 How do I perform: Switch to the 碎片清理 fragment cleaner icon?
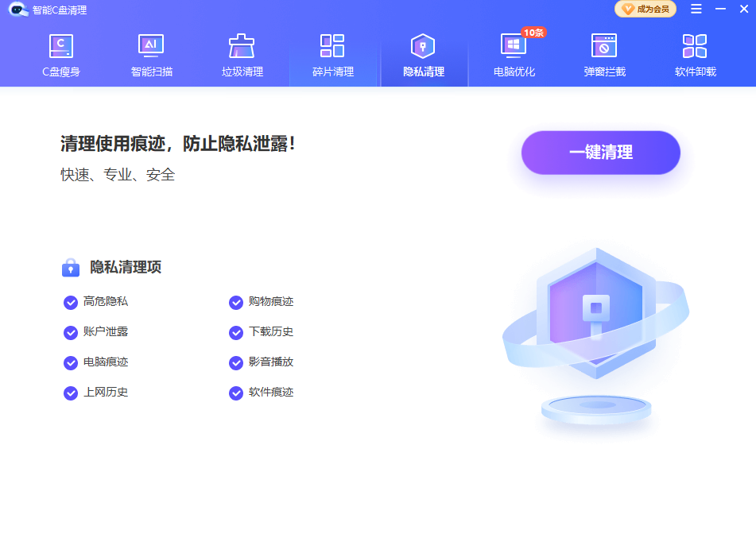(x=332, y=46)
